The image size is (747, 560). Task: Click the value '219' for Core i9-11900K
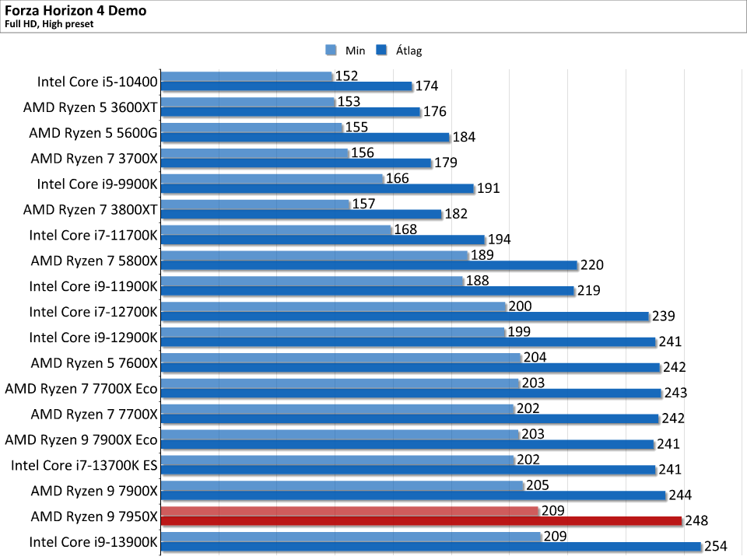coord(589,291)
